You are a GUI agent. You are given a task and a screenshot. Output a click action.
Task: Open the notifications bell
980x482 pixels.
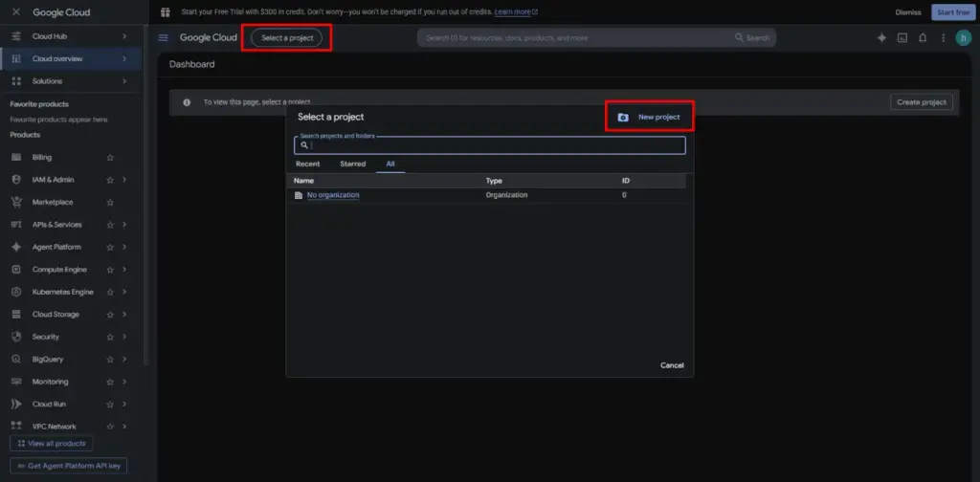point(923,38)
